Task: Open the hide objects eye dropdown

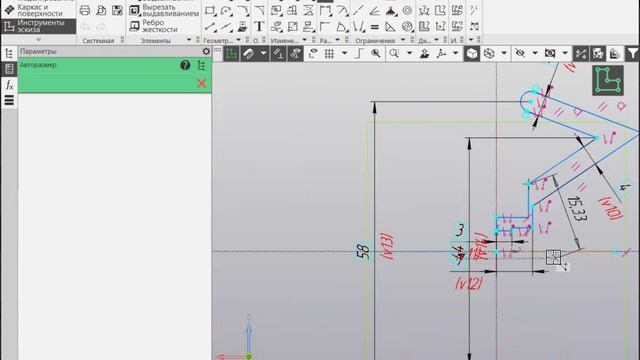Action: (535, 53)
